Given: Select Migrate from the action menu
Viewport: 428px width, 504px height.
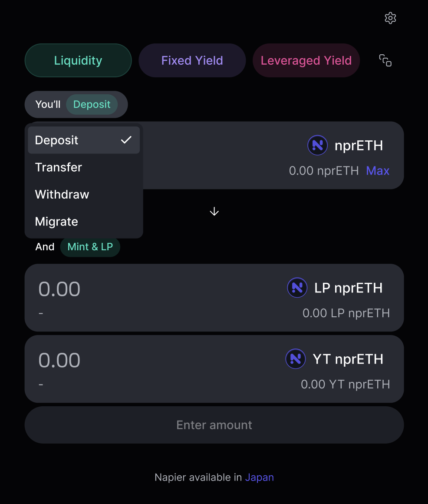Looking at the screenshot, I should [56, 222].
